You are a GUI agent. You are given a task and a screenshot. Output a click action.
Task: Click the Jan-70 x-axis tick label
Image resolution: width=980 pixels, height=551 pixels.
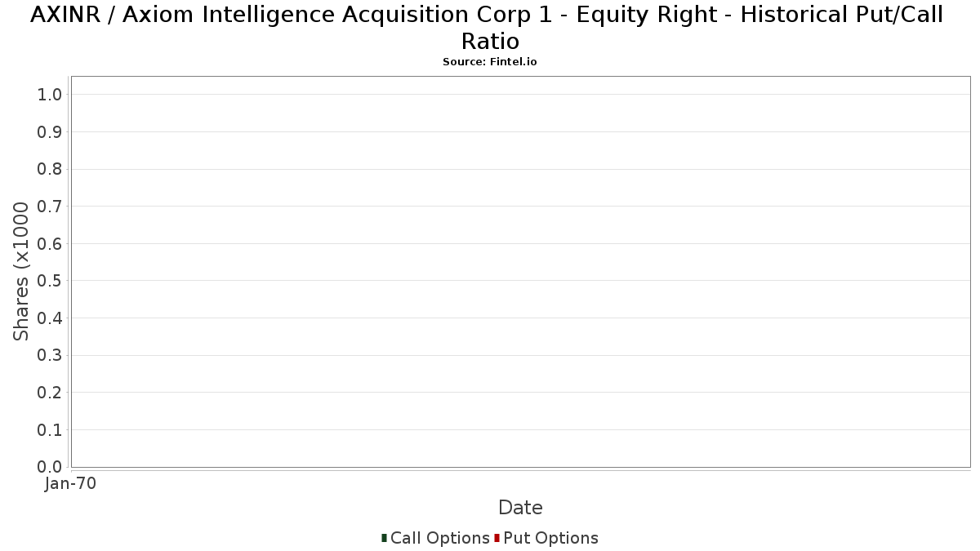(x=71, y=484)
